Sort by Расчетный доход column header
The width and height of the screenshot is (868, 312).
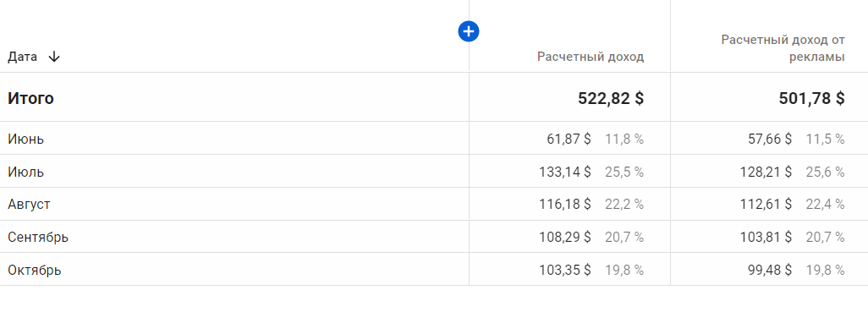pos(591,57)
